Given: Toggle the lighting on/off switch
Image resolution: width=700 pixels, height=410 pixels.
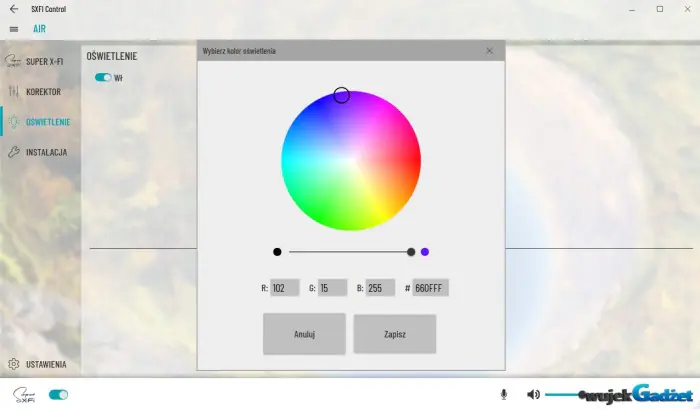Looking at the screenshot, I should [x=103, y=77].
